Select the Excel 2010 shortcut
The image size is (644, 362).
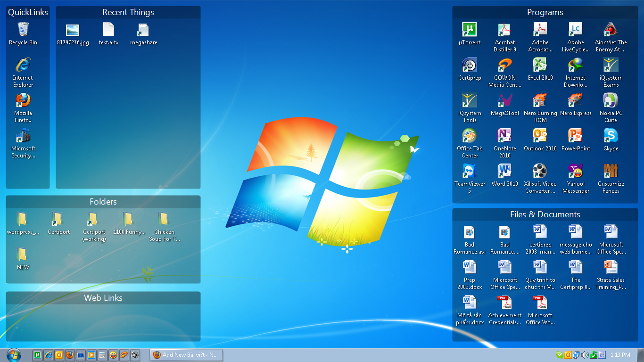[540, 69]
